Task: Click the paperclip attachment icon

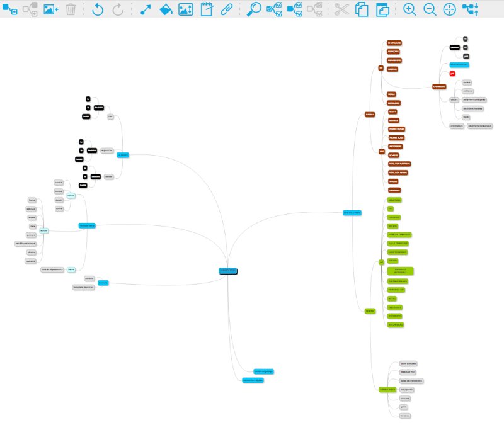Action: (x=226, y=9)
